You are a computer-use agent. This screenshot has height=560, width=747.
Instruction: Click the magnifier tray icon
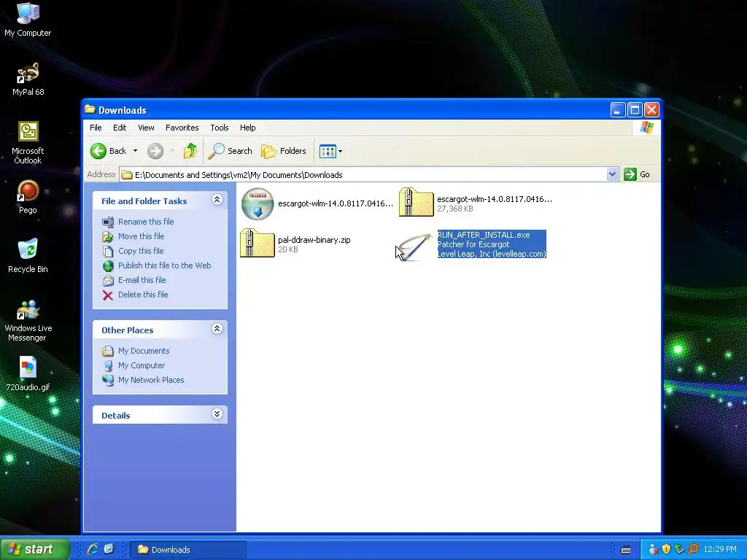(x=693, y=550)
